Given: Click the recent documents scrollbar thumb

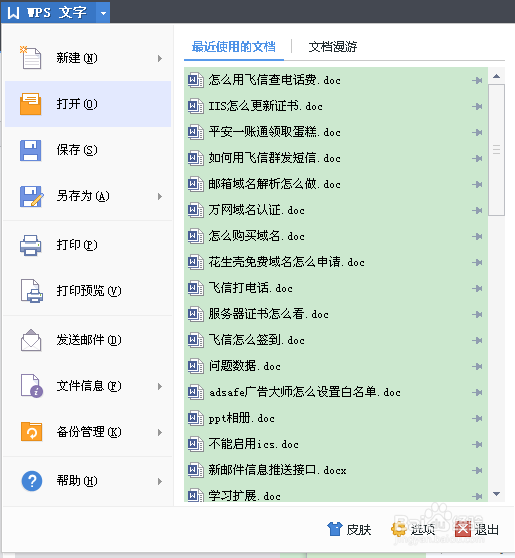Looking at the screenshot, I should 496,150.
